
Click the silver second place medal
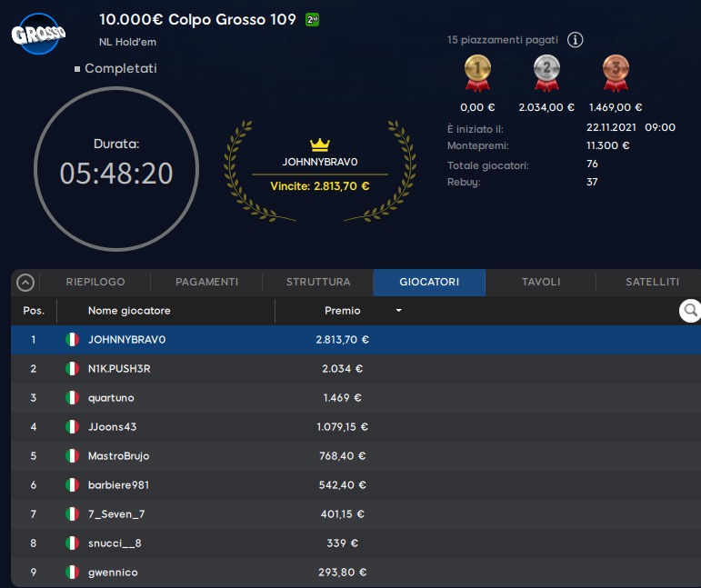click(546, 74)
